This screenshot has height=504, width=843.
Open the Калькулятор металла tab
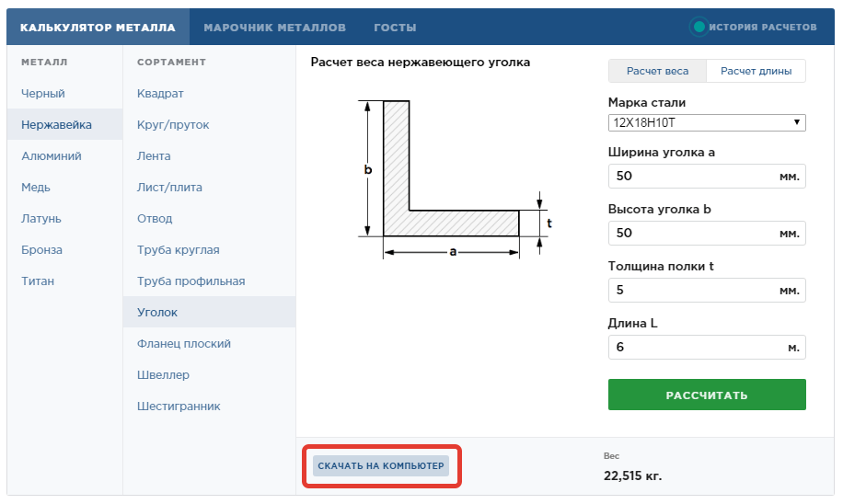tap(98, 27)
